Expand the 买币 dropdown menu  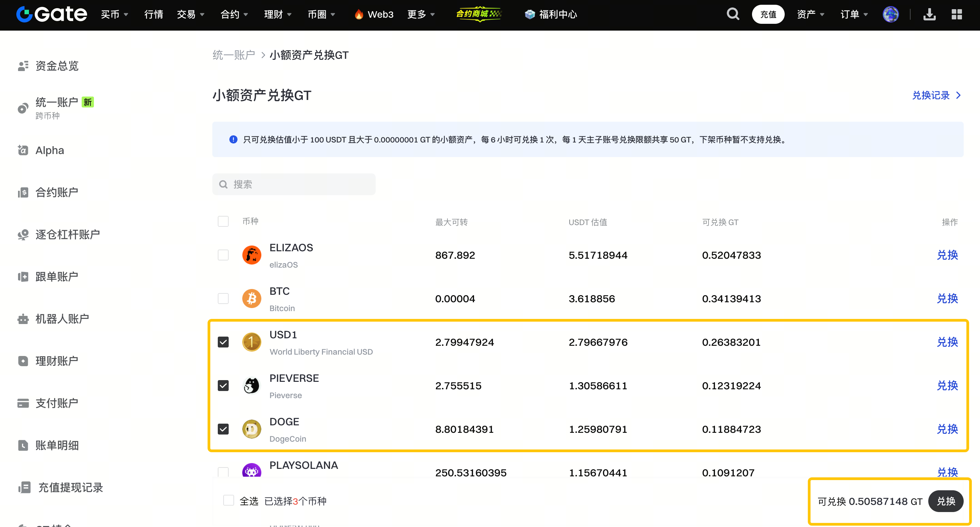pos(114,14)
